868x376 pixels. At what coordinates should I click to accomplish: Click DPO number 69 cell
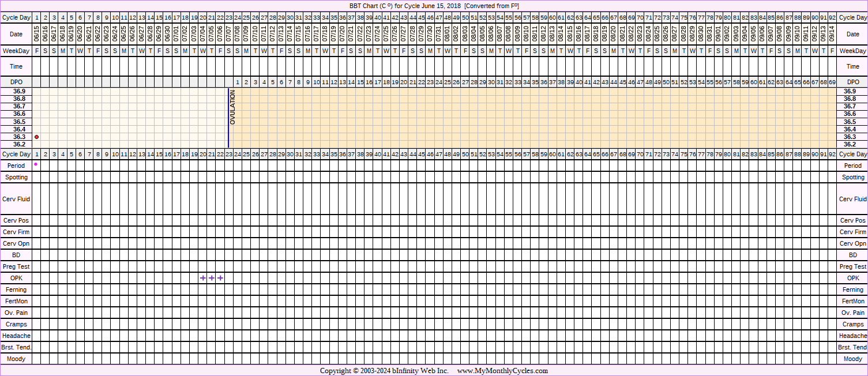[832, 82]
